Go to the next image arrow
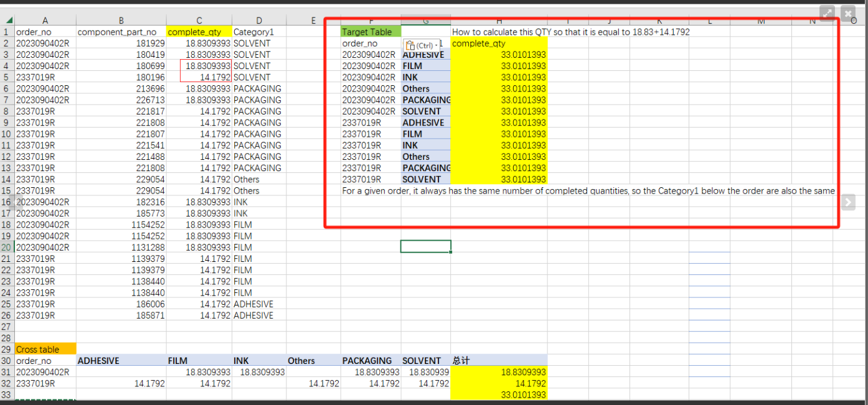The image size is (868, 405). coord(848,202)
